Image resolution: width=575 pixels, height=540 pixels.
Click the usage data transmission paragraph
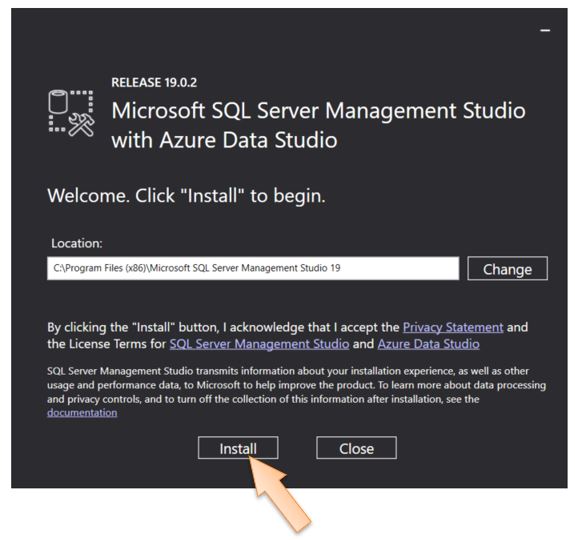coord(296,392)
